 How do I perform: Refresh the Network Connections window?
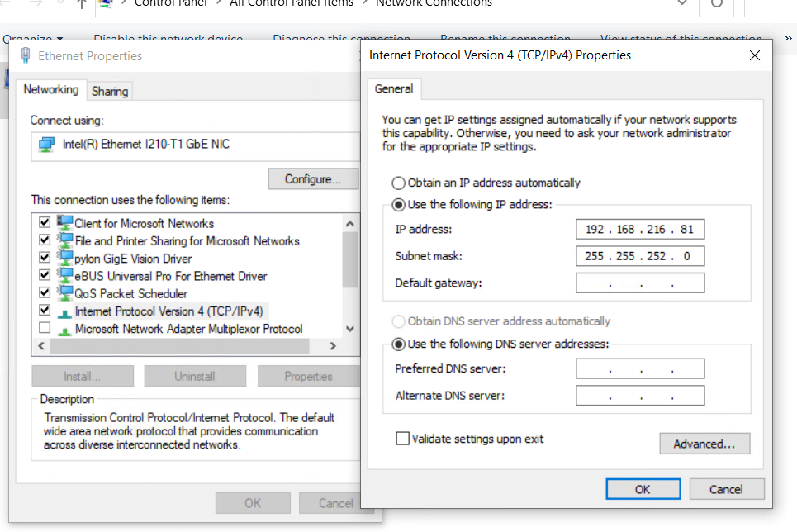point(716,4)
